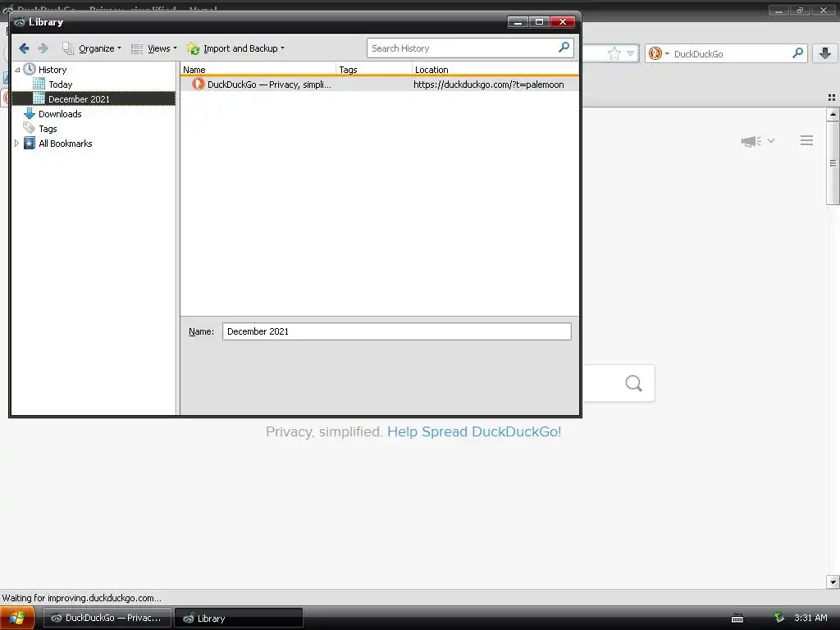The width and height of the screenshot is (840, 630).
Task: Switch to Library taskbar button
Action: coord(239,618)
